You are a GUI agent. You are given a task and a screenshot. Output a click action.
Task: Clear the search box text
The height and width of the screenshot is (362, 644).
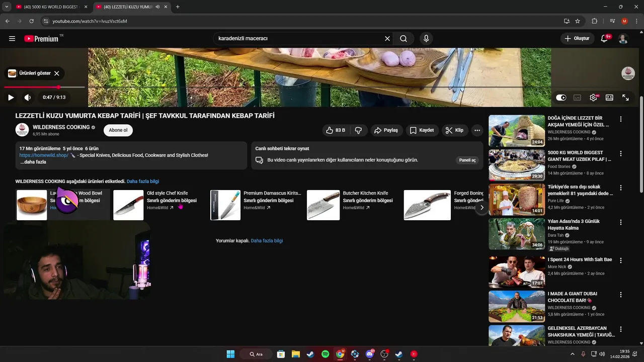387,39
